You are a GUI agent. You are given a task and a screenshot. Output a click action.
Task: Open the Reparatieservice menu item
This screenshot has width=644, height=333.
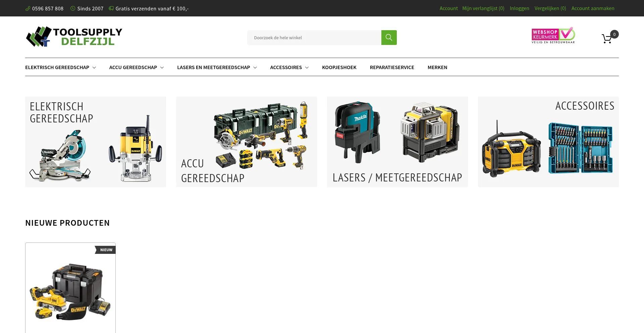[392, 67]
